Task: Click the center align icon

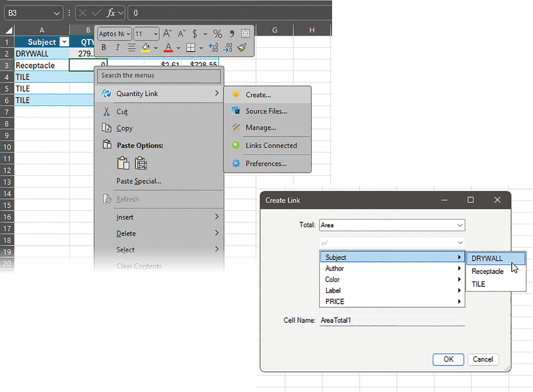Action: [131, 47]
